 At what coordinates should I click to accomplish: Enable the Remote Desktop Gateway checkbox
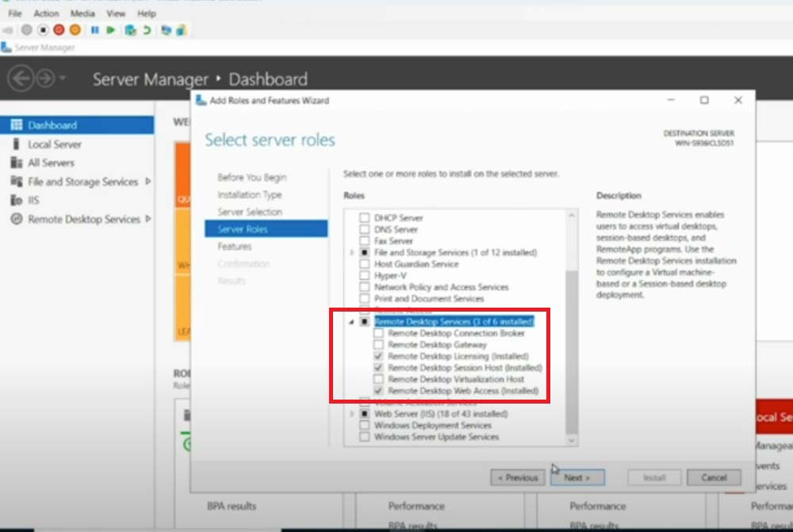pyautogui.click(x=378, y=345)
